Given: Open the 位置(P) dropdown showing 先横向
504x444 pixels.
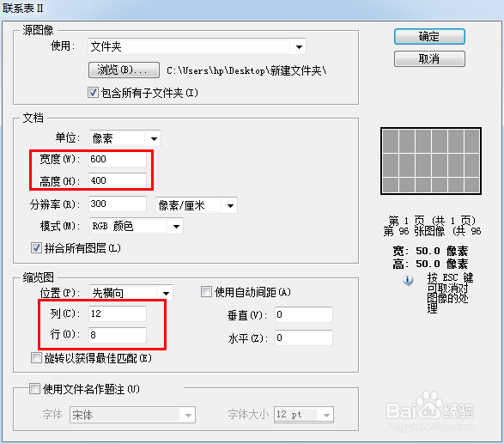Looking at the screenshot, I should [x=131, y=293].
